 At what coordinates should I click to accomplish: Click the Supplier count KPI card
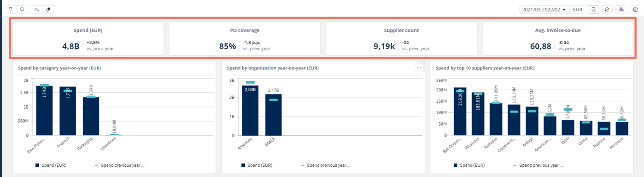coord(401,38)
